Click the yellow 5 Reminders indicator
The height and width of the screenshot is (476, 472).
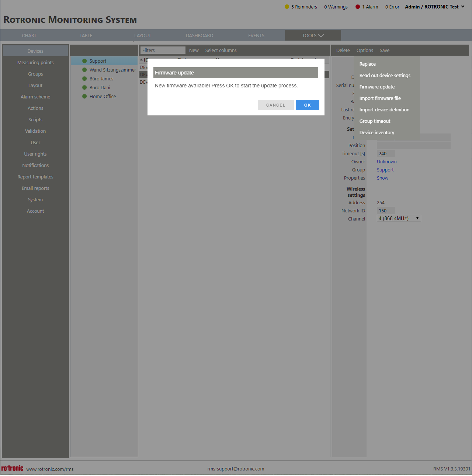pyautogui.click(x=301, y=7)
